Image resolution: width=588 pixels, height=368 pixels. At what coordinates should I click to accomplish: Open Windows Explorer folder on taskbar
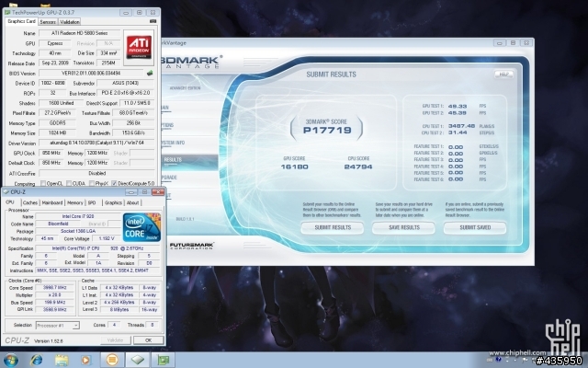click(x=62, y=360)
